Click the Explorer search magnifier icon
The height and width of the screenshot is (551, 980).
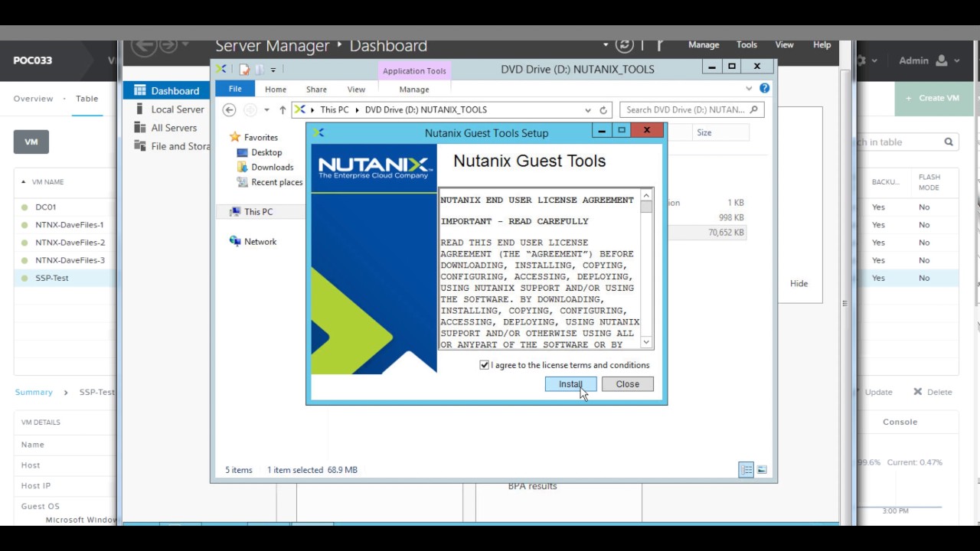(754, 109)
